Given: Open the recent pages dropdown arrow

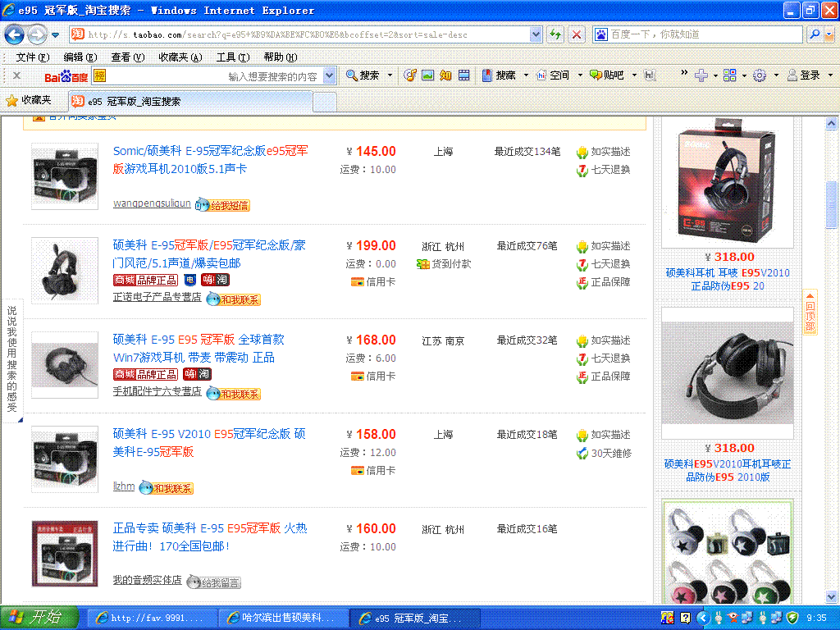Looking at the screenshot, I should click(55, 35).
